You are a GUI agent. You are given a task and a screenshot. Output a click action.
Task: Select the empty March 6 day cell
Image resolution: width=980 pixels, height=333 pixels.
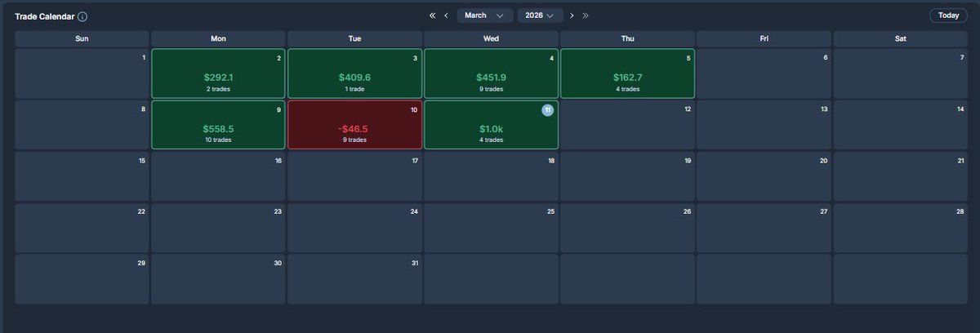[764, 73]
